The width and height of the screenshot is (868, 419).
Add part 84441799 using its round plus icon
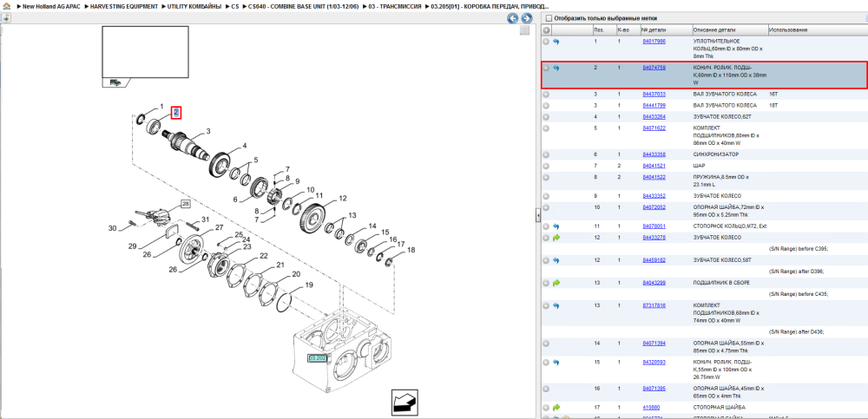point(546,105)
